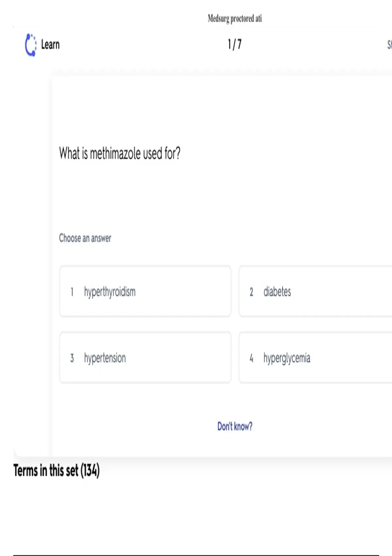Click number 1 badge beside hyperthyroidism
This screenshot has height=556, width=392.
[x=72, y=292]
